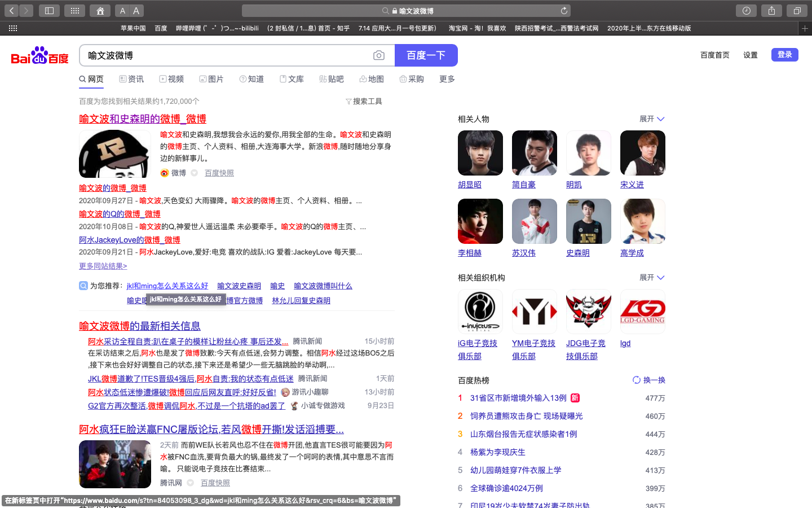Open the 苹果中国 favorites bookmark
This screenshot has height=508, width=812.
pyautogui.click(x=133, y=28)
